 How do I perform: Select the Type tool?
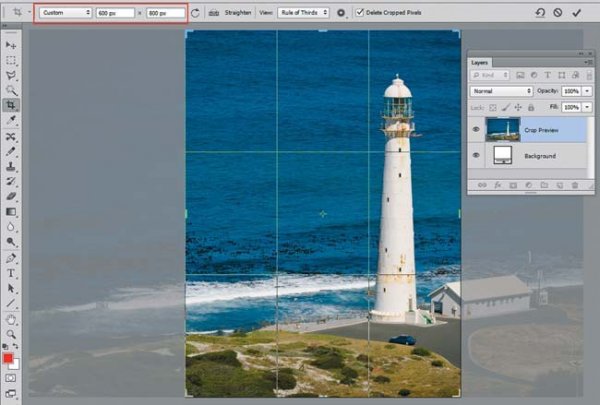point(11,272)
